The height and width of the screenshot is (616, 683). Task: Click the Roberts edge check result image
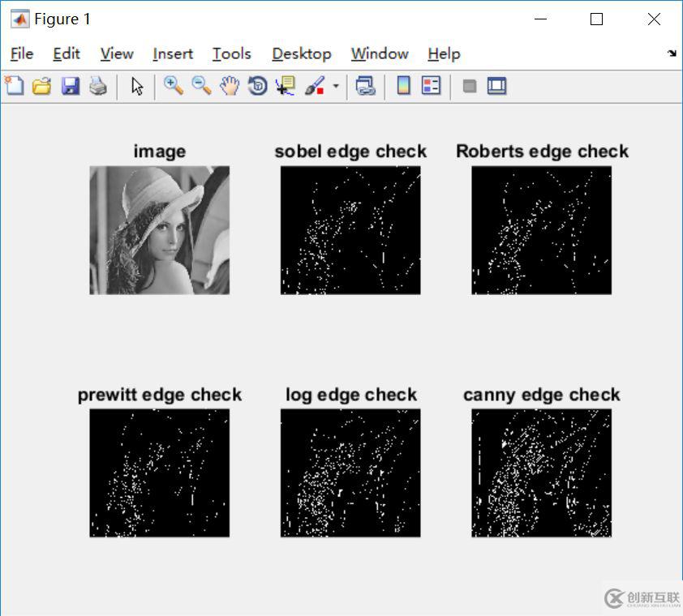point(541,230)
